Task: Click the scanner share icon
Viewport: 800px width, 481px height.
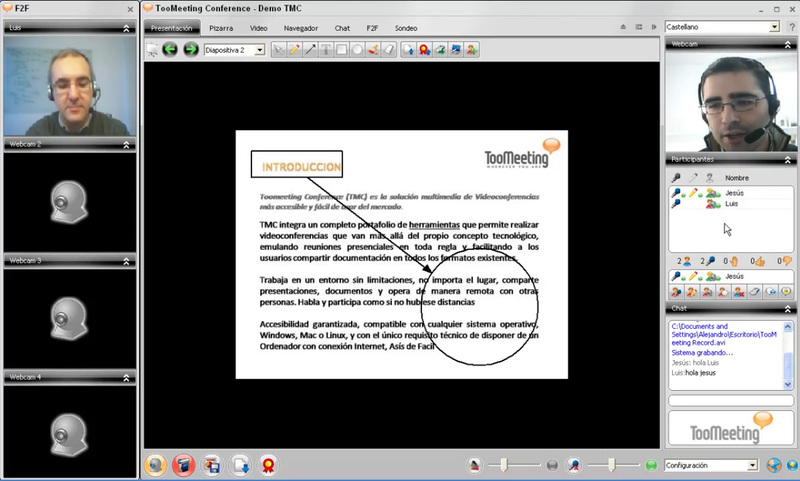Action: coord(440,49)
